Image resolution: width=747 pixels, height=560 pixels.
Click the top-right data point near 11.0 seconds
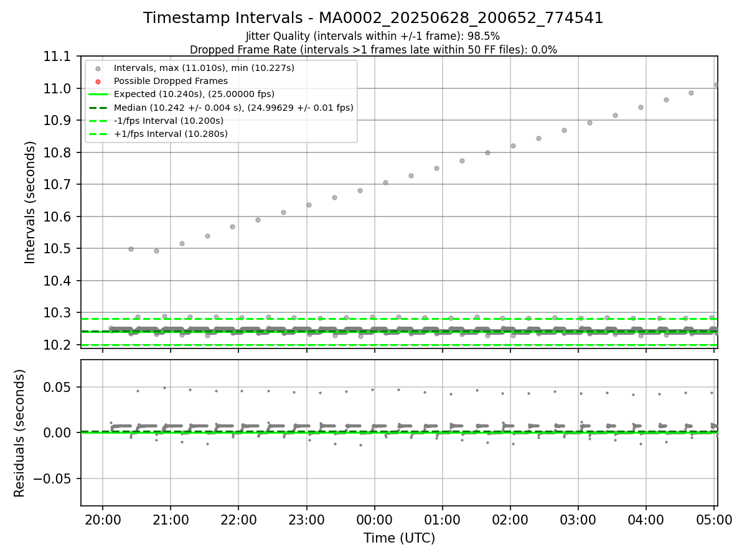(x=716, y=85)
